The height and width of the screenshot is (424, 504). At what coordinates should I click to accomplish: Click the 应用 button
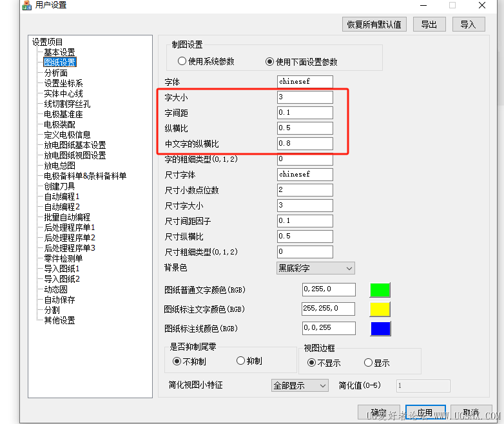coord(425,412)
